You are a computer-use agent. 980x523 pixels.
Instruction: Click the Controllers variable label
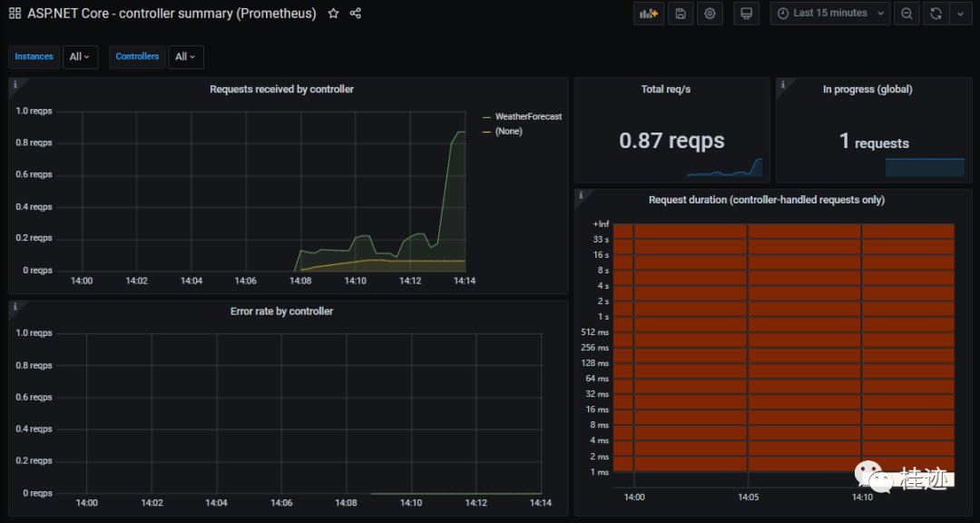pyautogui.click(x=138, y=57)
